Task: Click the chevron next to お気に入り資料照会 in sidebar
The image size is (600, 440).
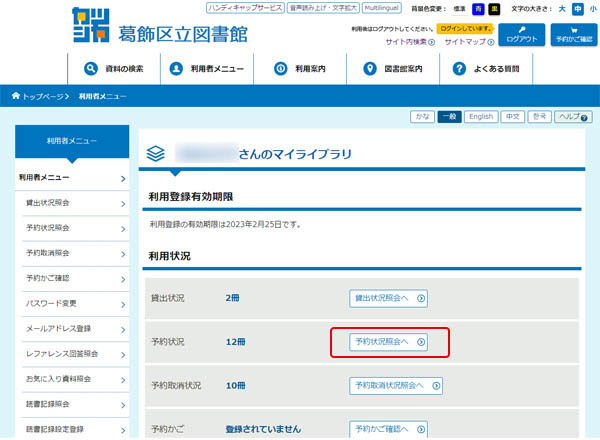Action: pyautogui.click(x=123, y=380)
